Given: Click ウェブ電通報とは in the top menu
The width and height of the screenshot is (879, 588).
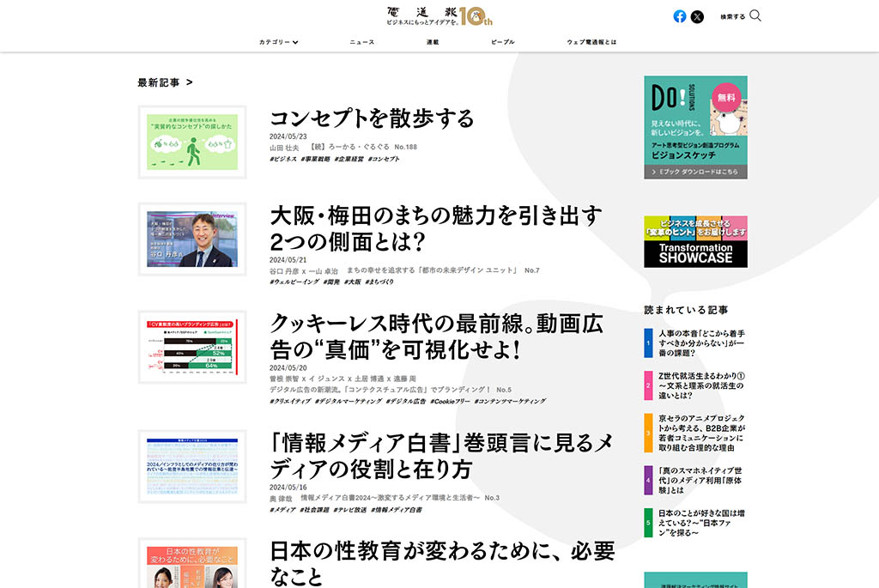Looking at the screenshot, I should pyautogui.click(x=592, y=40).
